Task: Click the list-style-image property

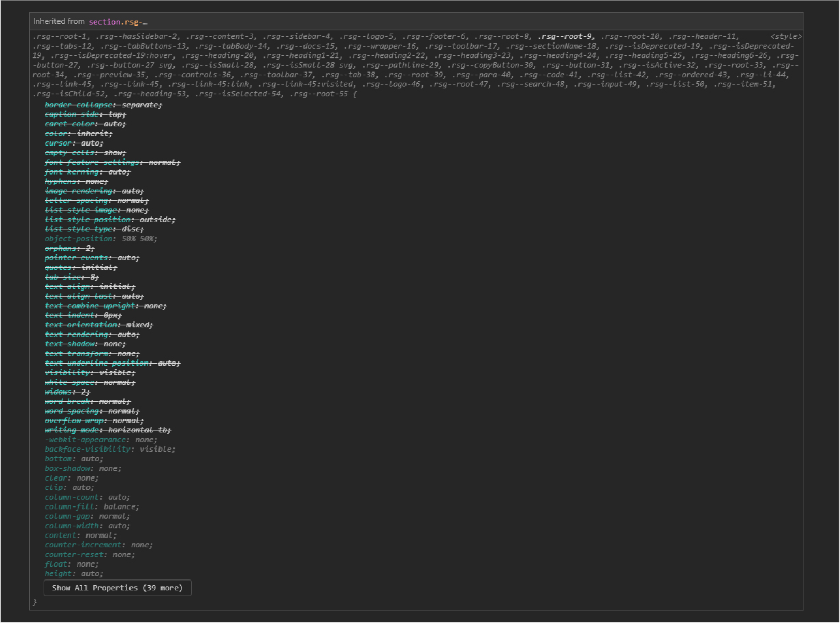Action: [81, 210]
